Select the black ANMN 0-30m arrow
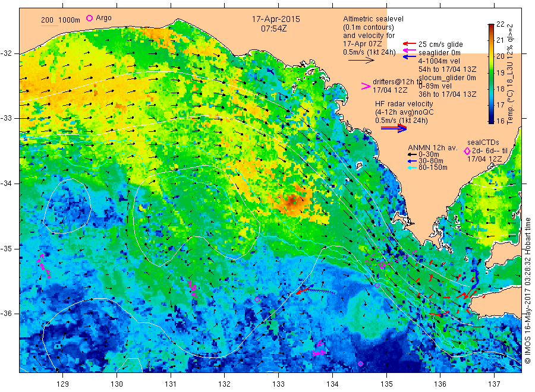Viewport: 535px width, 392px height. click(412, 154)
